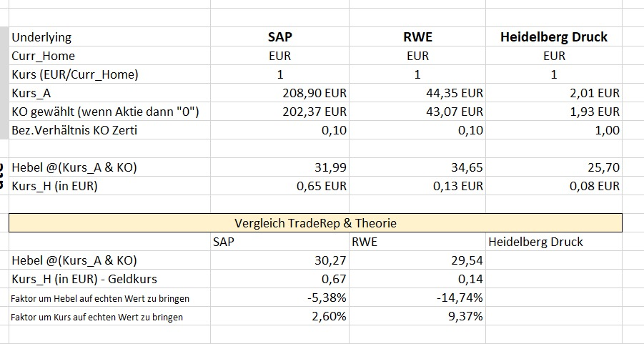Image resolution: width=644 pixels, height=344 pixels.
Task: Select the Underlying label cell
Action: 41,37
